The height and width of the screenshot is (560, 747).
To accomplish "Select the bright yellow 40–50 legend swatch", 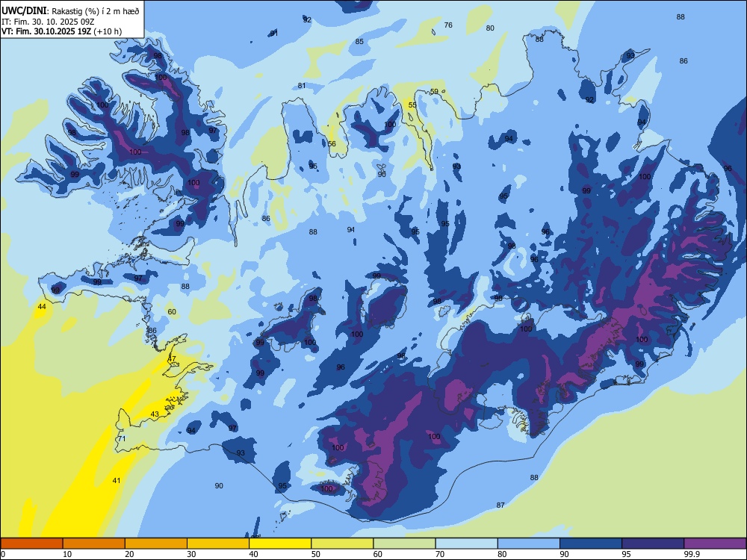I will click(280, 544).
